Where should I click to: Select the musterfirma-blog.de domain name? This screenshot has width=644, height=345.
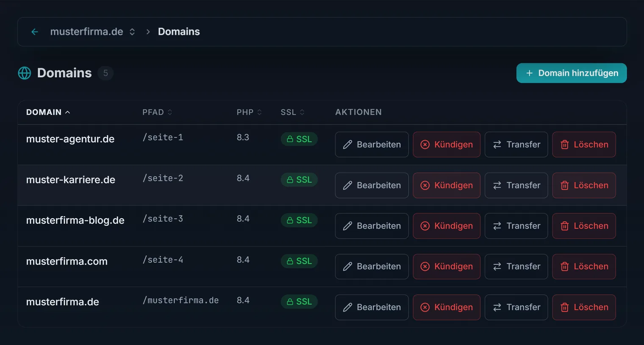tap(75, 220)
